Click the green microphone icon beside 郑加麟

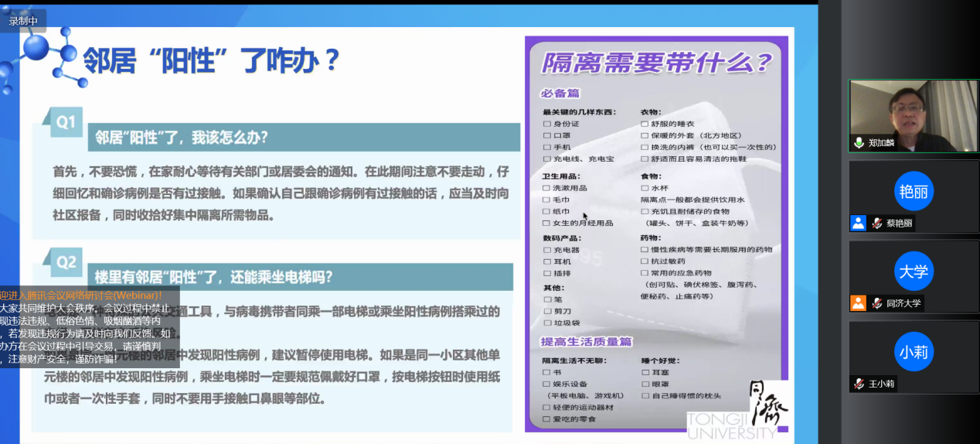coord(858,143)
